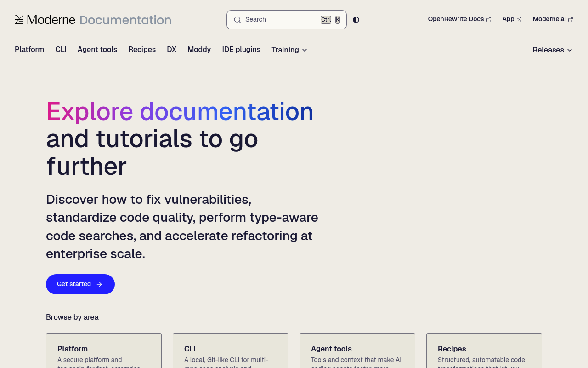588x368 pixels.
Task: Open the Agent tools area card
Action: [x=357, y=351]
